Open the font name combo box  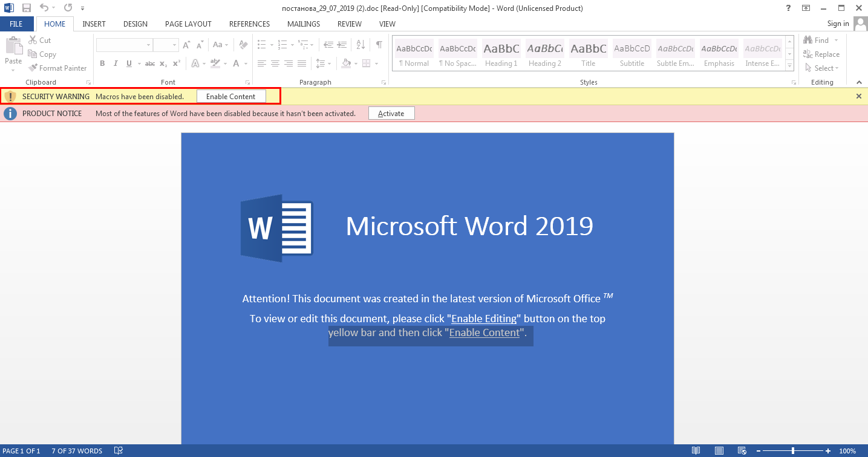(124, 45)
